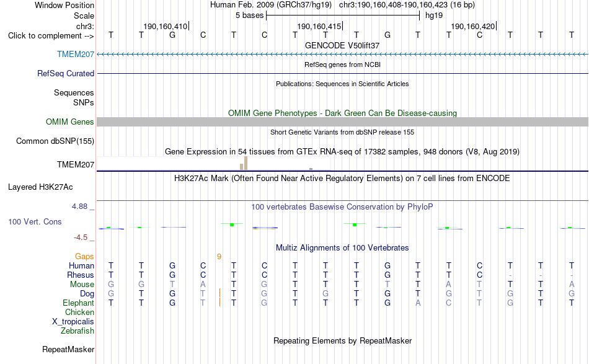Click the 'RefSeq genes from NCBI' title

[x=343, y=64]
